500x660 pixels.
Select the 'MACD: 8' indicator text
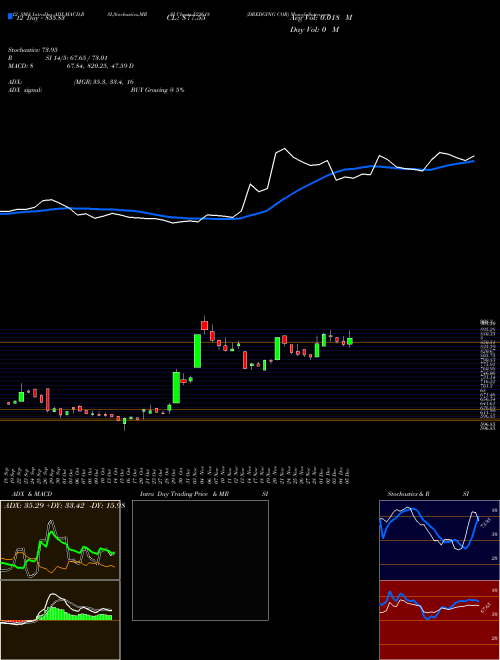tap(21, 66)
